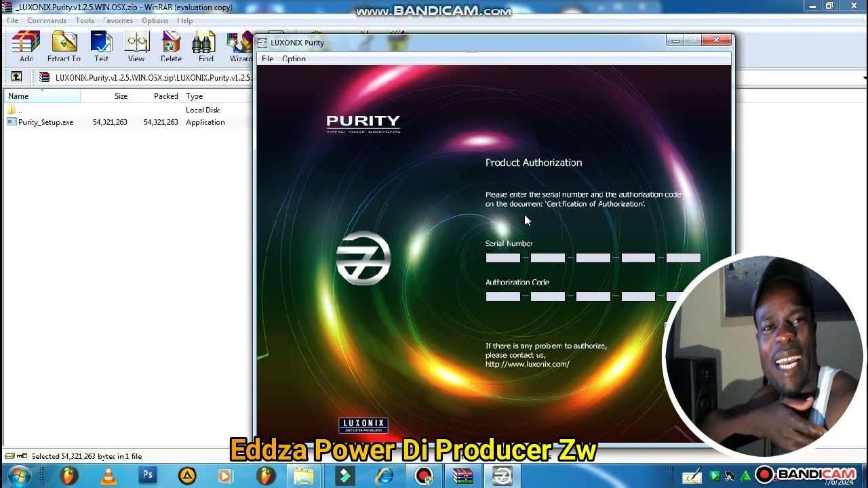Viewport: 868px width, 488px height.
Task: Open the WinRAR Tools menu
Action: (x=85, y=20)
